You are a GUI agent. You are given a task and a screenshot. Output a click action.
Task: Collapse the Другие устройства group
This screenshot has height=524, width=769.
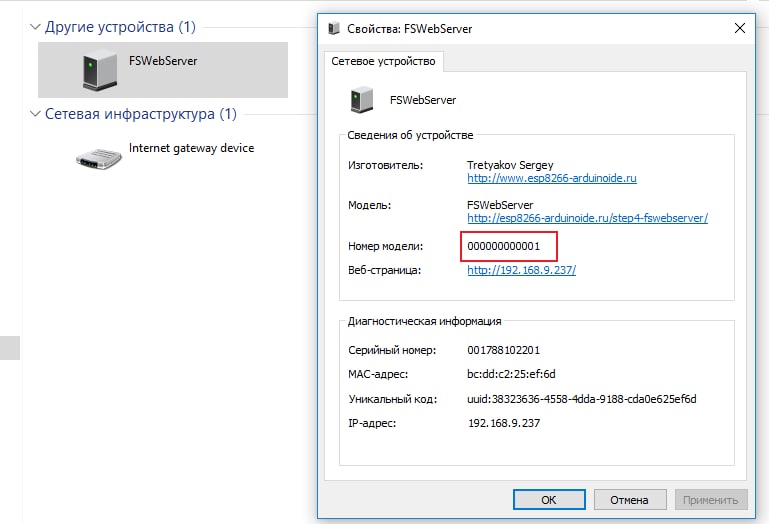pyautogui.click(x=36, y=26)
